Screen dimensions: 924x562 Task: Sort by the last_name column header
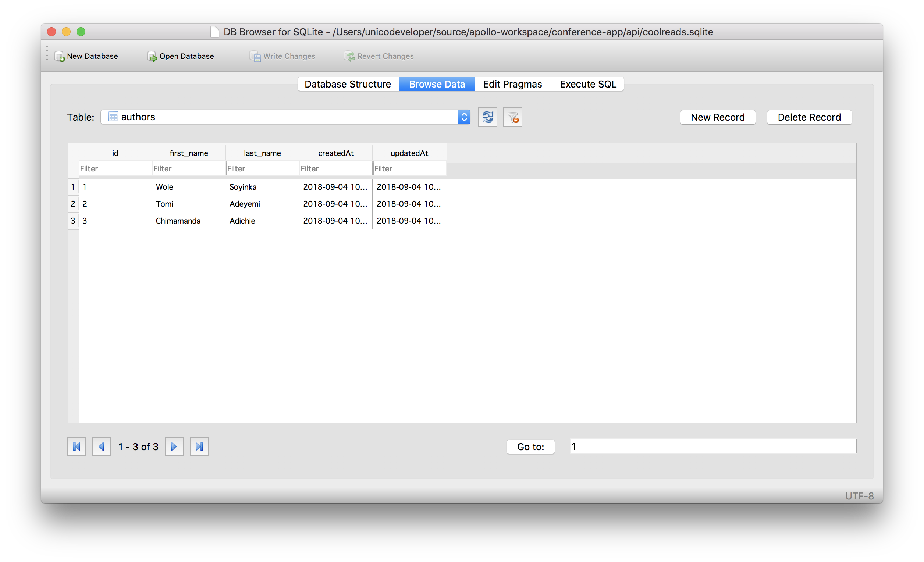pyautogui.click(x=262, y=153)
